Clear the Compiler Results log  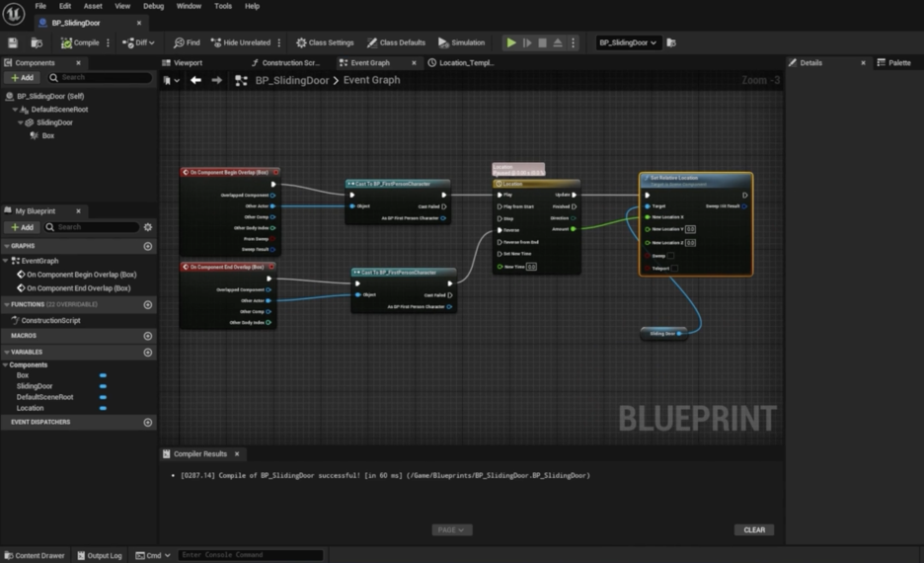(754, 530)
